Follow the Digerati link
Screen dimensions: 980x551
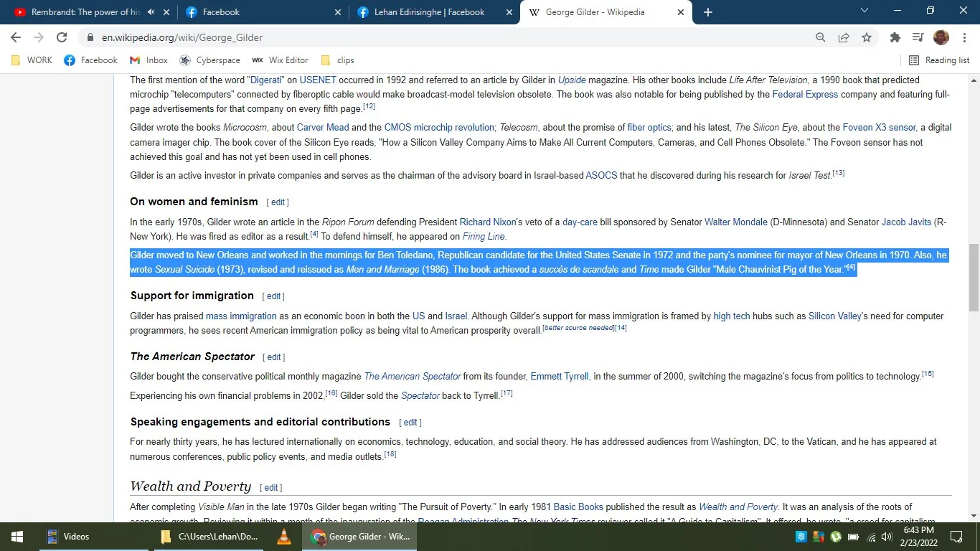pyautogui.click(x=265, y=80)
